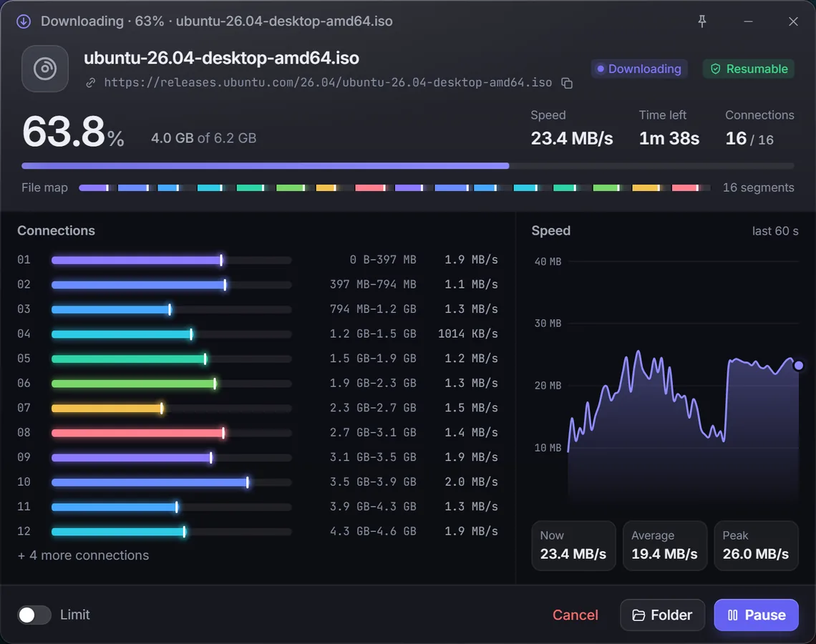Click the Peak 26.0 MB/s card
The height and width of the screenshot is (644, 816).
[x=756, y=546]
